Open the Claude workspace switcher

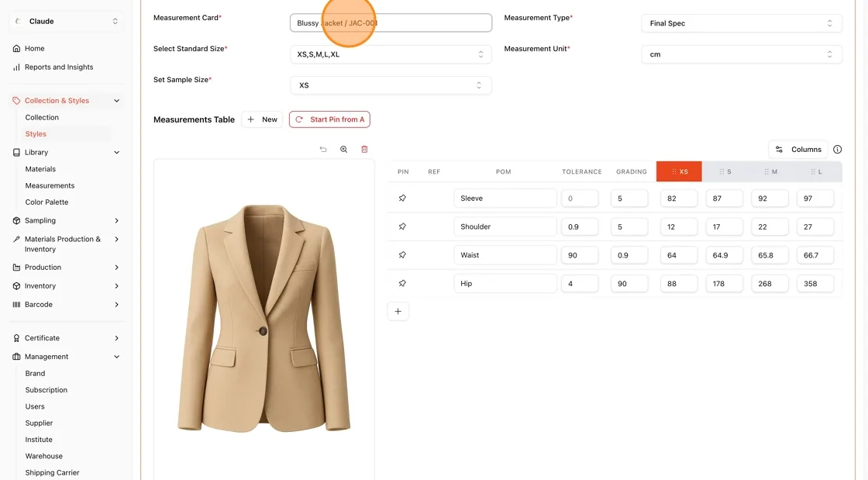67,21
